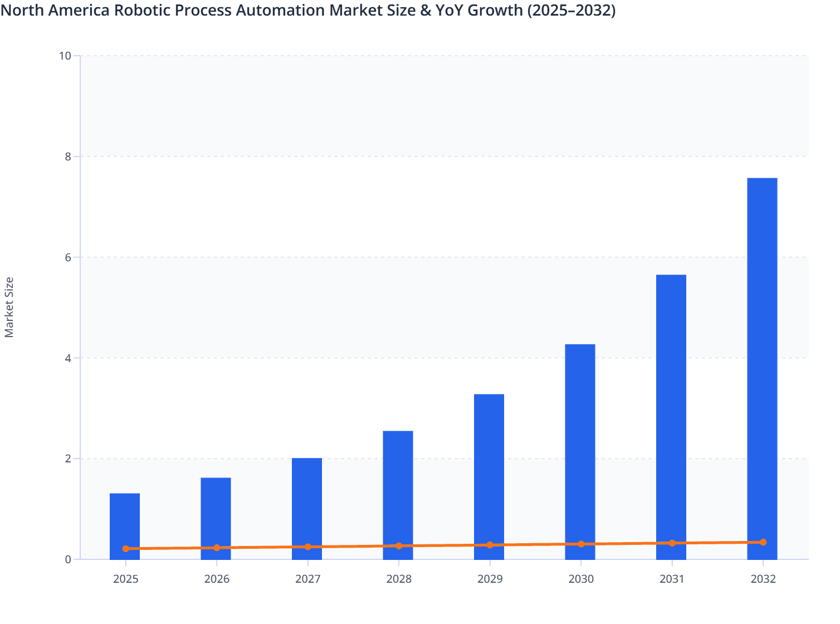Click the orange growth point for 2028
The image size is (840, 624).
coord(398,545)
